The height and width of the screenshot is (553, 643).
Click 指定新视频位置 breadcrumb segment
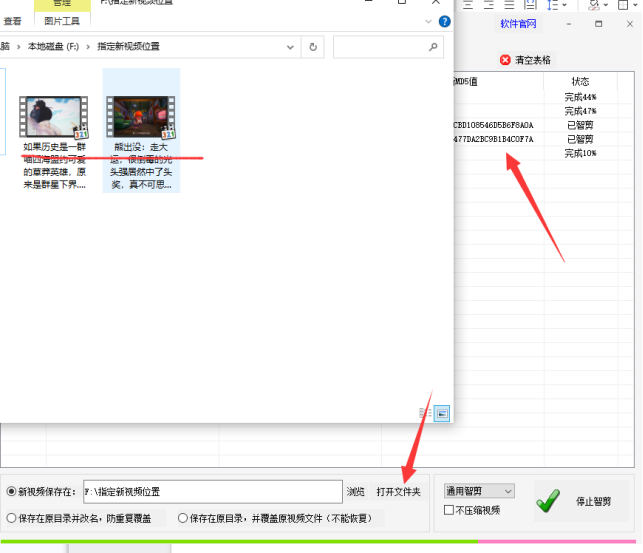[128, 47]
